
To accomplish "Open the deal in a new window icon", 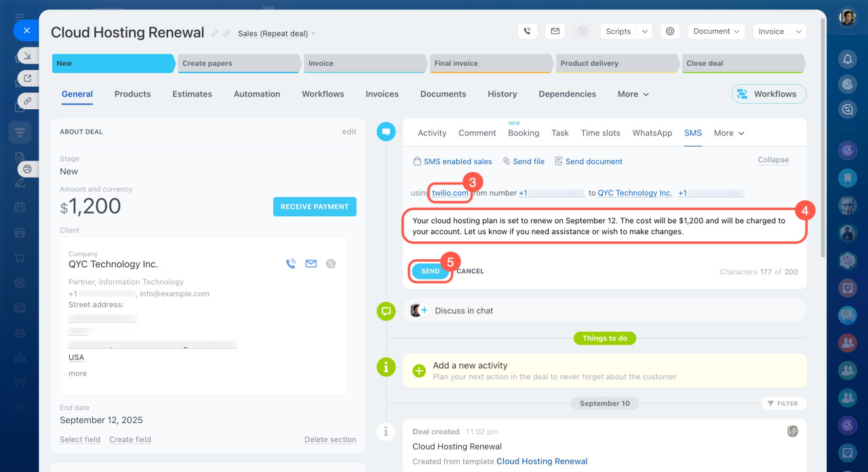I will pyautogui.click(x=27, y=78).
